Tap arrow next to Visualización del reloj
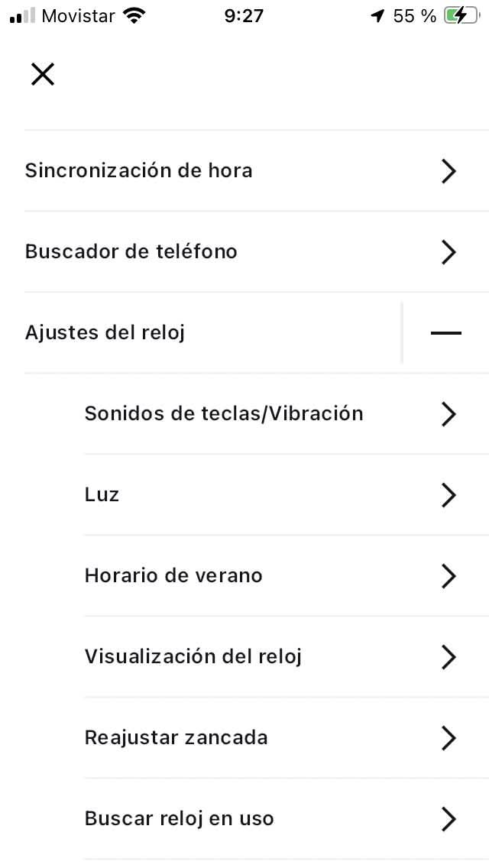Image resolution: width=489 pixels, height=868 pixels. pyautogui.click(x=448, y=657)
